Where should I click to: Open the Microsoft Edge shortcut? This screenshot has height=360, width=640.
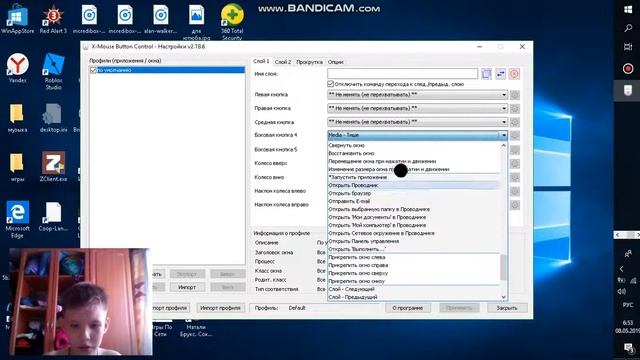[17, 219]
